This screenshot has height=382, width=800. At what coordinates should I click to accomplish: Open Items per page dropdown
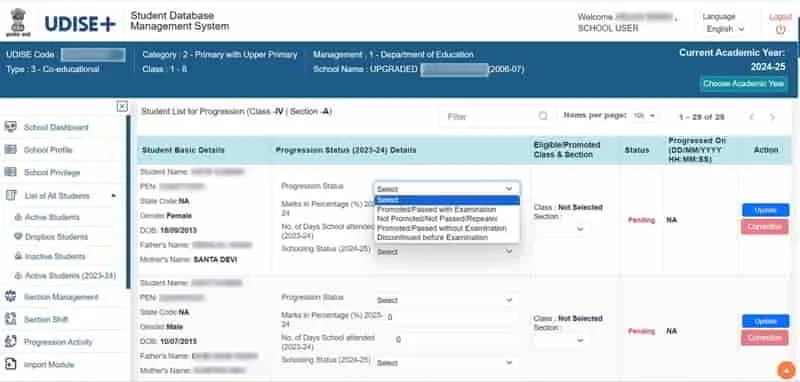(644, 116)
